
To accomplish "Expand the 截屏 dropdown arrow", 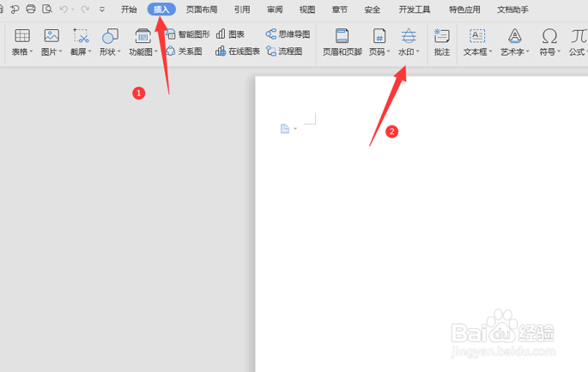I will point(89,52).
